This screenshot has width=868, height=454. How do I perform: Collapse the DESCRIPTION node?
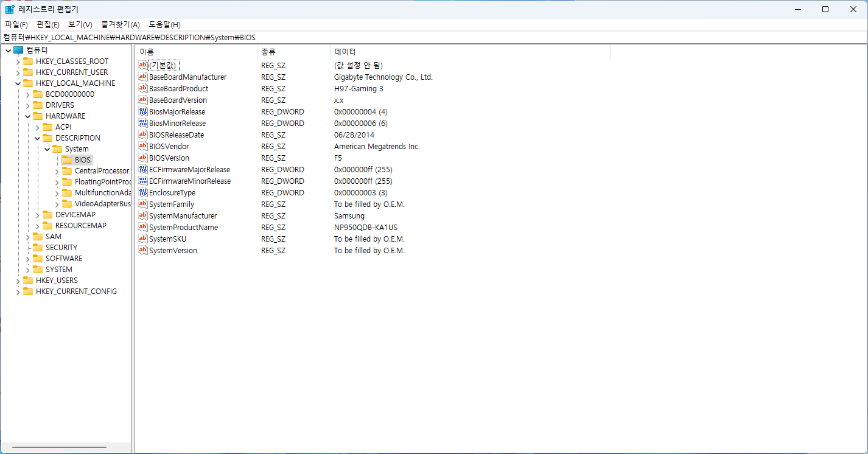point(37,138)
